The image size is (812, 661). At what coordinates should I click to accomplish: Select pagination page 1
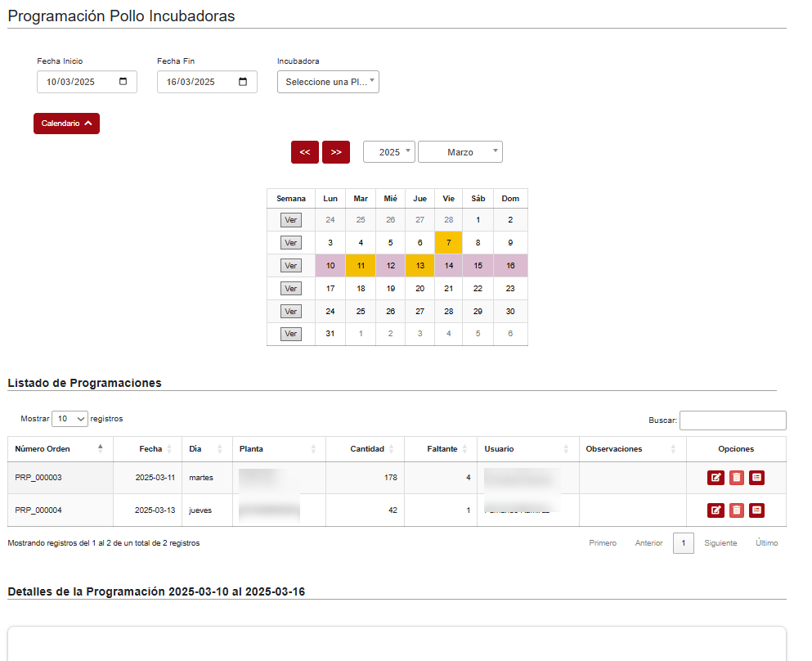point(684,543)
